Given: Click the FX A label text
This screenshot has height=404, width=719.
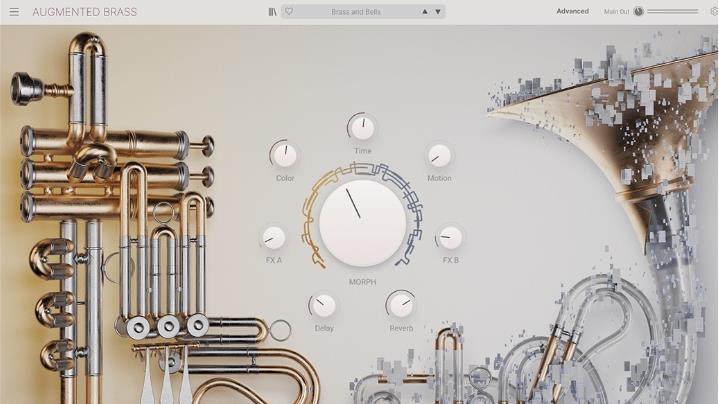Looking at the screenshot, I should tap(274, 260).
